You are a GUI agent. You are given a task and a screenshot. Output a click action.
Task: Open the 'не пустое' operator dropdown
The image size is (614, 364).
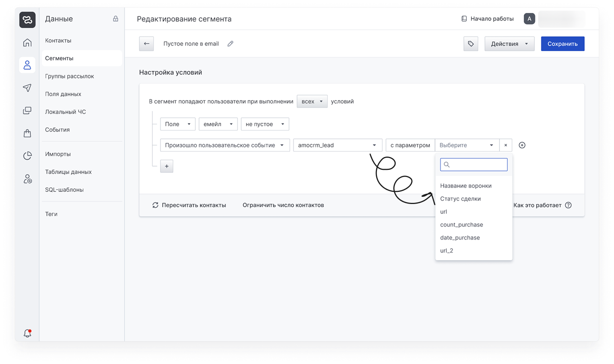coord(265,124)
